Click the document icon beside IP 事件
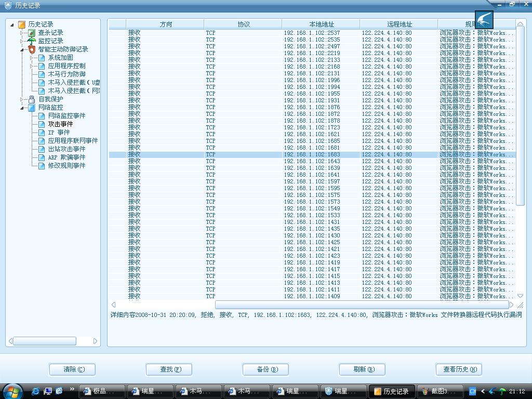This screenshot has width=532, height=399. tap(42, 132)
